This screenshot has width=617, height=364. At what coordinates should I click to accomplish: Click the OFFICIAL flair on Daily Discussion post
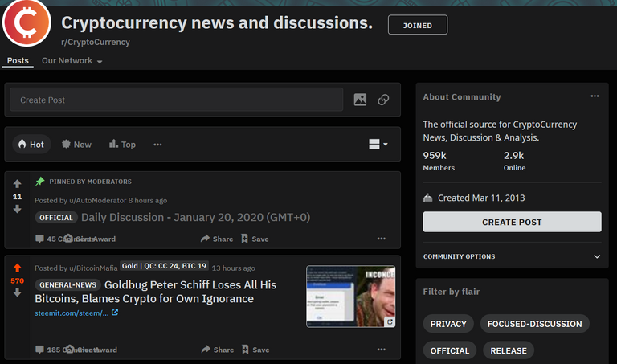[x=56, y=218]
